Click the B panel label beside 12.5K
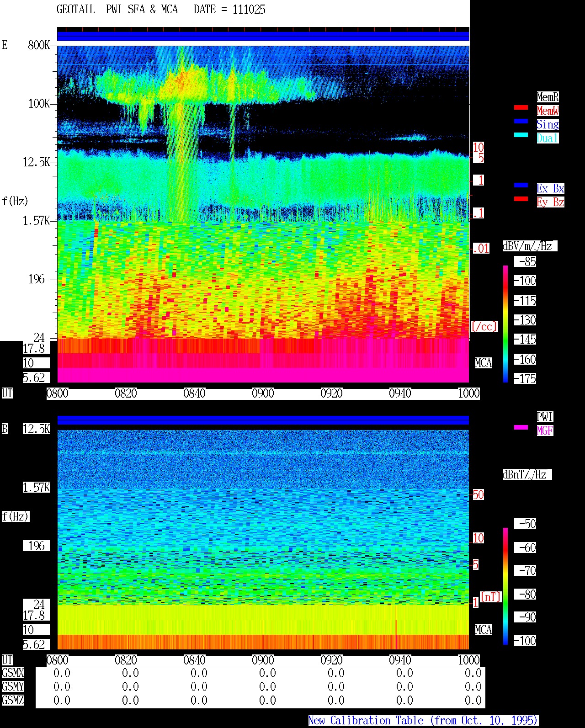Viewport: 585px width, 728px height. pos(5,429)
